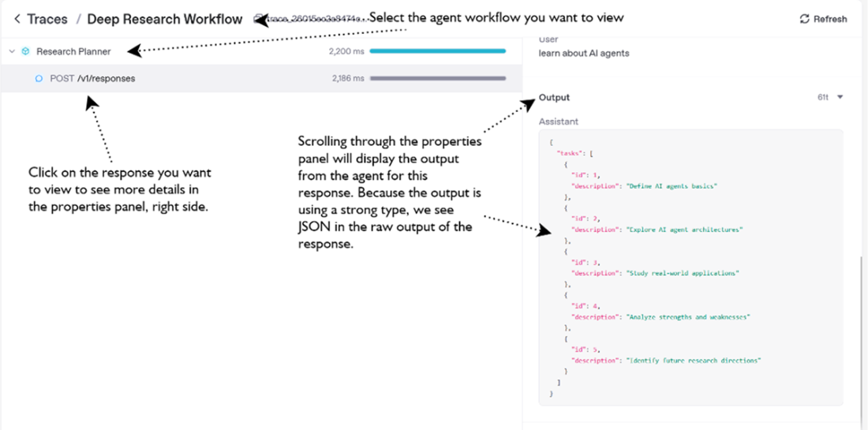Click the Research Planner cube icon
The height and width of the screenshot is (430, 868).
pos(26,51)
